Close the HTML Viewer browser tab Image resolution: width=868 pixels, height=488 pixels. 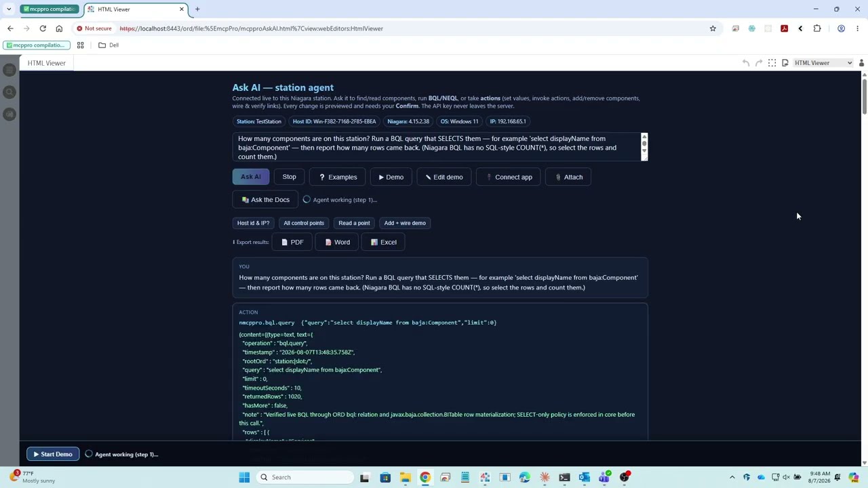pos(182,9)
